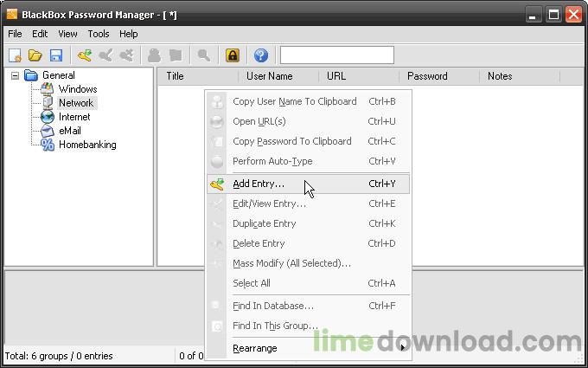Choose Duplicate Entry from the context menu
The width and height of the screenshot is (588, 368).
[x=308, y=223]
